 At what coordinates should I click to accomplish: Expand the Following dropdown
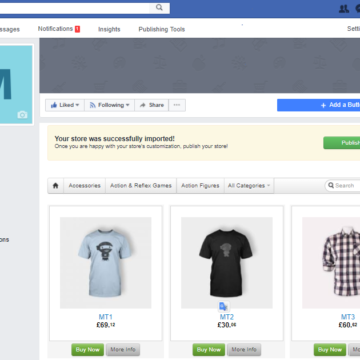(x=109, y=105)
